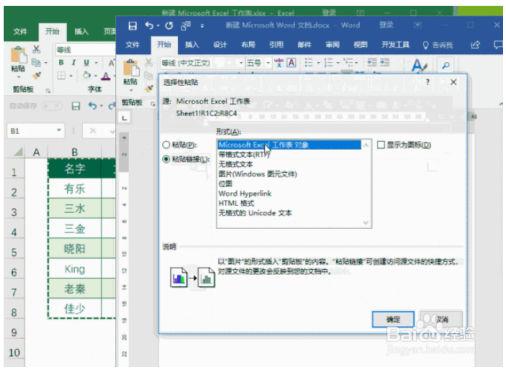The width and height of the screenshot is (506, 370).
Task: Click the Excel font color A swatch
Action: (106, 76)
